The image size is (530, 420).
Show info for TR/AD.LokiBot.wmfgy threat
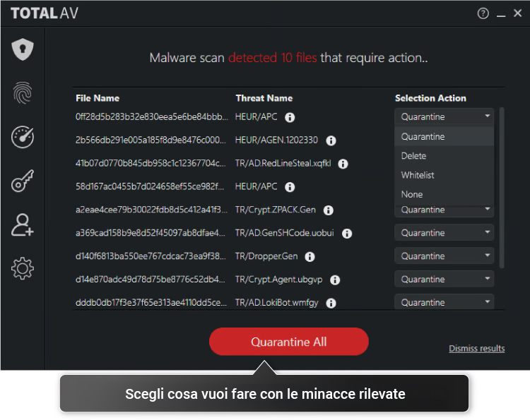point(331,304)
